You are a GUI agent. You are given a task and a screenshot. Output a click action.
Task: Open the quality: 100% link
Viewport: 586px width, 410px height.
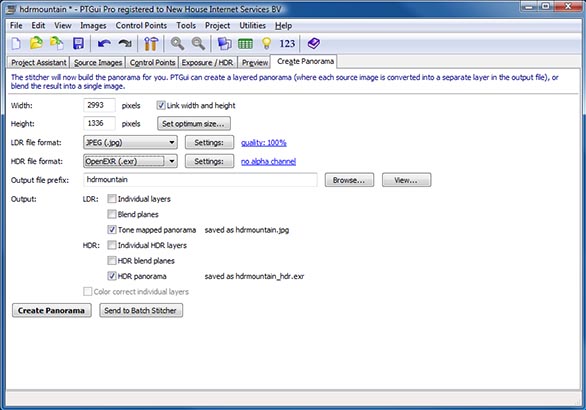pyautogui.click(x=264, y=142)
